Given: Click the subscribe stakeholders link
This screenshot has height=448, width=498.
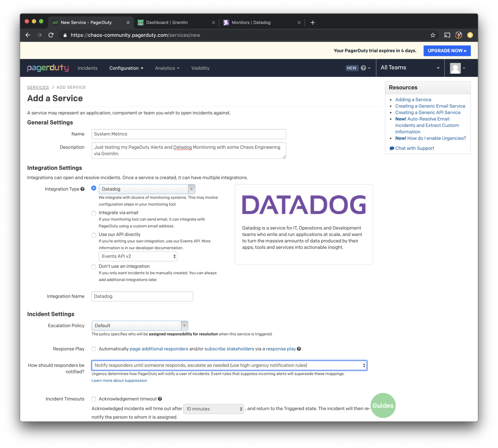Looking at the screenshot, I should [x=229, y=349].
